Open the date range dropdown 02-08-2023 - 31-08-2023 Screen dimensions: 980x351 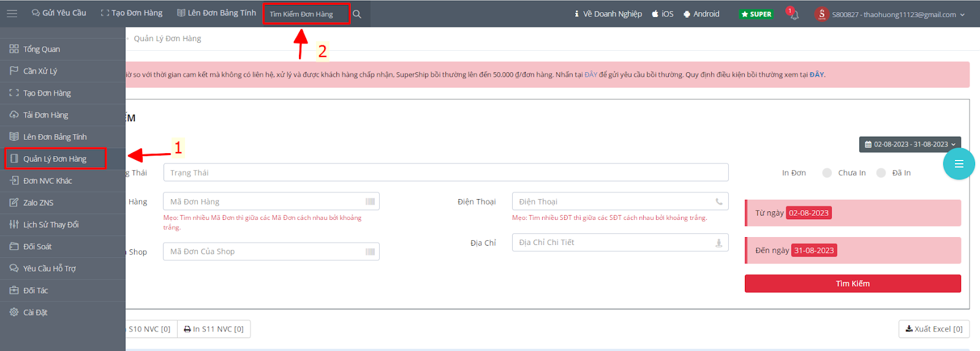tap(910, 145)
